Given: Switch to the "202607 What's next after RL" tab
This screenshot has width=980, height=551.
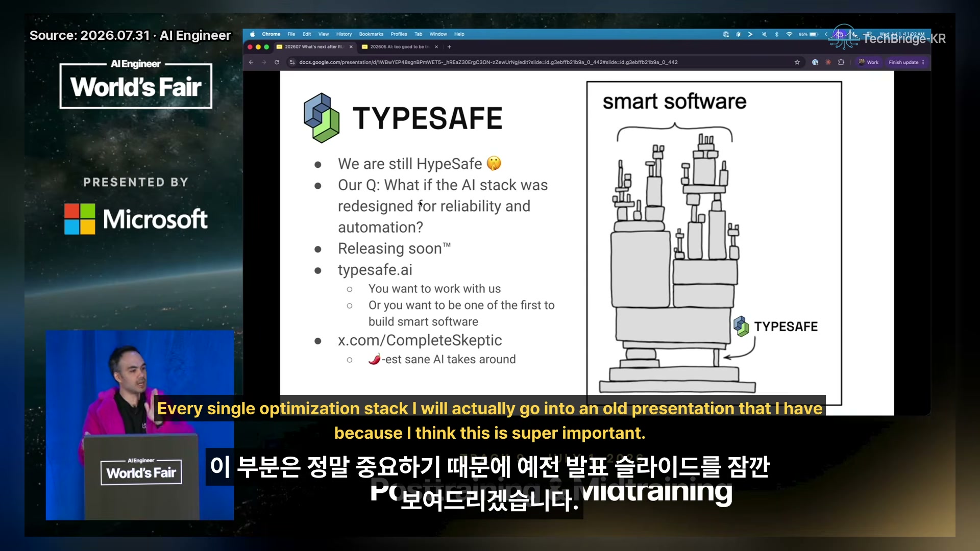Looking at the screenshot, I should (314, 47).
